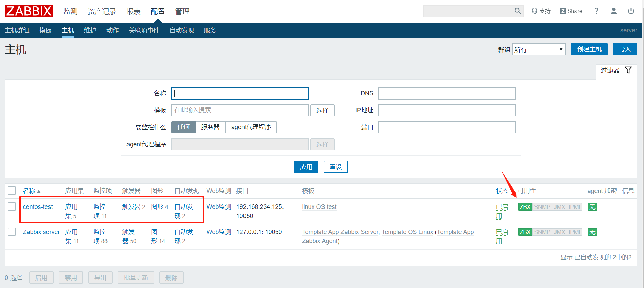Viewport: 644px width, 288px height.
Task: Go to 主机群组 submenu
Action: (x=17, y=30)
